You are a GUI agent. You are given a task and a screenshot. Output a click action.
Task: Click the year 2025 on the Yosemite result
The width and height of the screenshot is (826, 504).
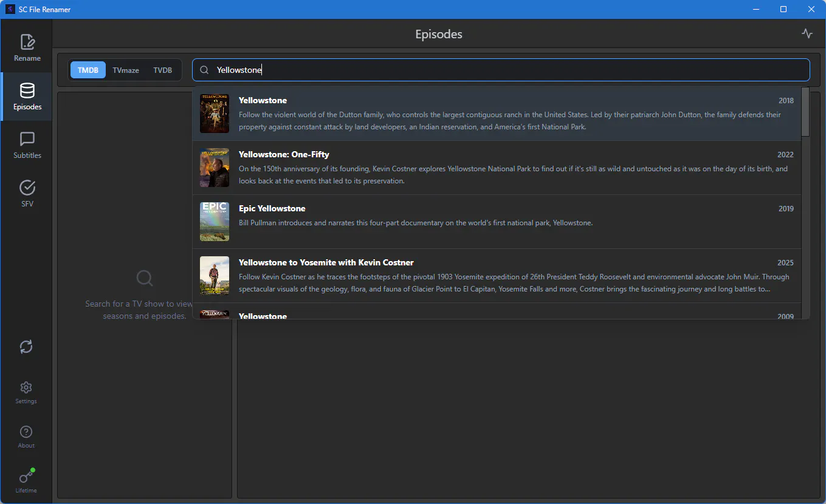coord(785,263)
